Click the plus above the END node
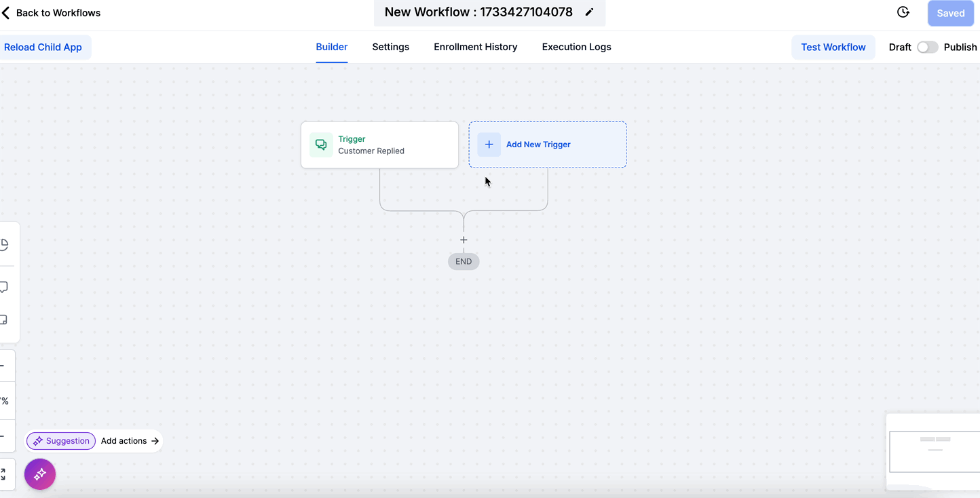 click(464, 240)
